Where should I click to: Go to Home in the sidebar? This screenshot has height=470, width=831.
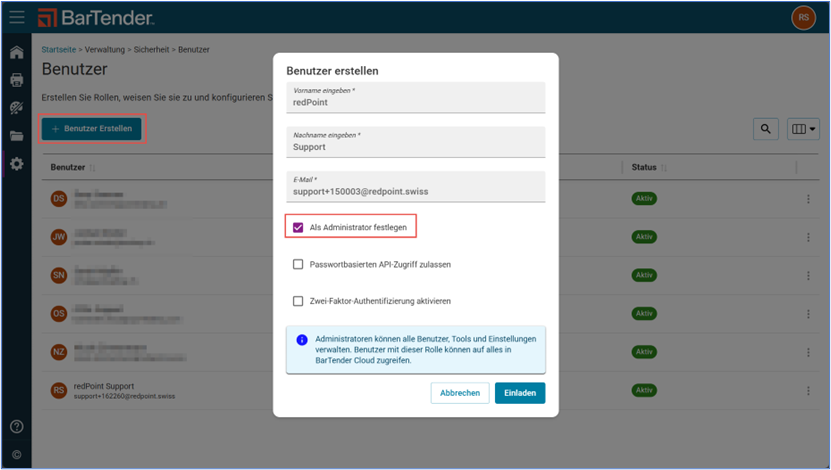point(16,52)
